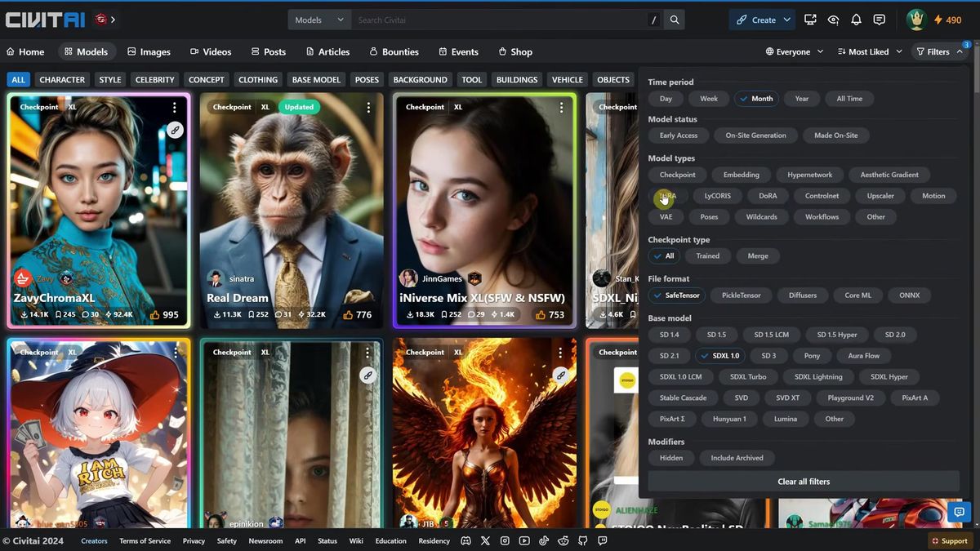Click link icon on ZavyChromaXL card
This screenshot has width=980, height=551.
175,130
